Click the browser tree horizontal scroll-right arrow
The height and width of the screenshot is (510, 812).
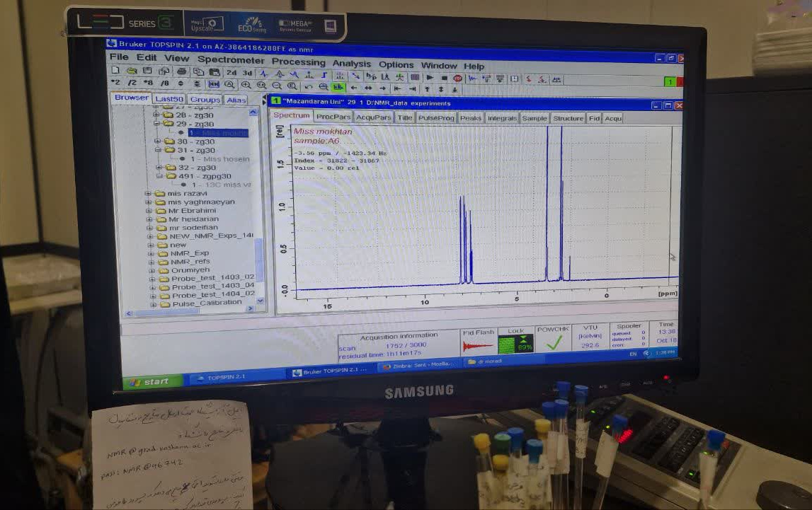point(250,309)
